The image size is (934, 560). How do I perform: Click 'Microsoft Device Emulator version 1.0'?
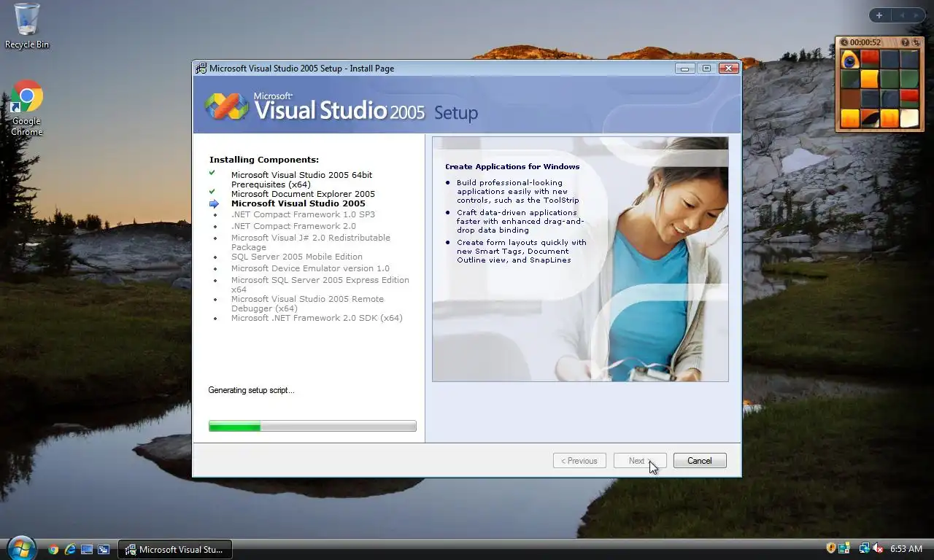[x=310, y=268]
